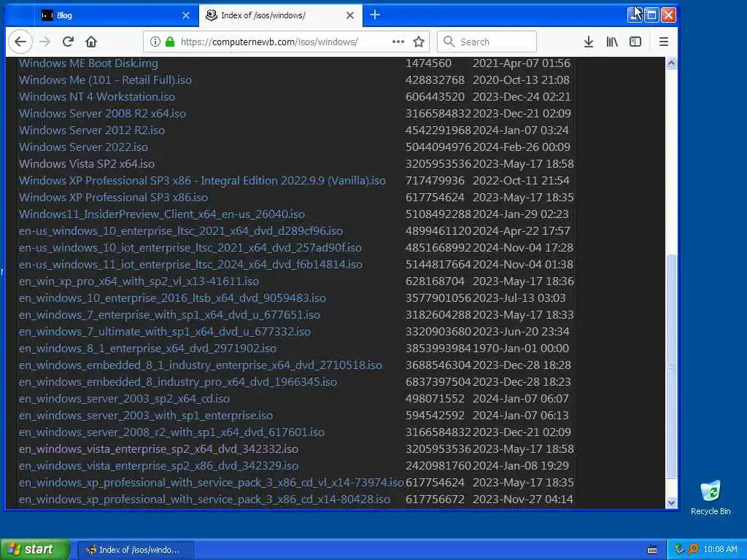Click Windows11_InsiderPreview_Client_x64 iso link
747x560 pixels.
[x=161, y=214]
